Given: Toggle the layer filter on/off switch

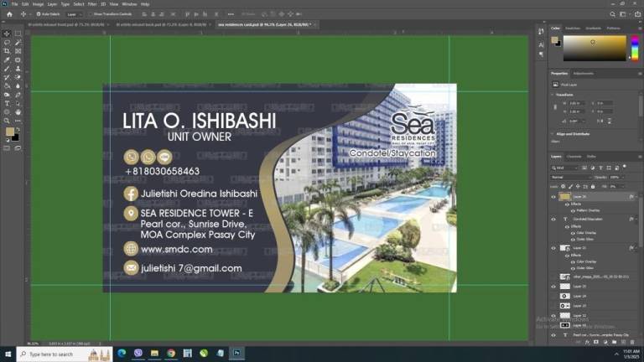Looking at the screenshot, I should point(625,167).
